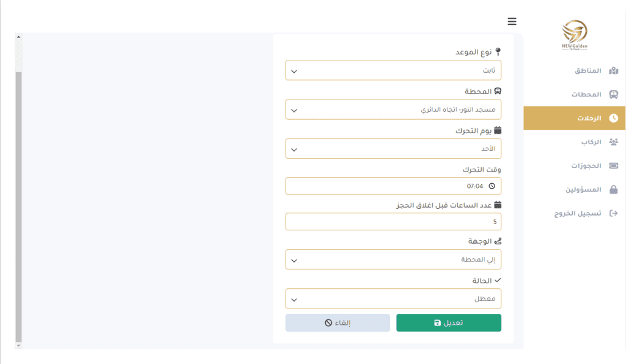The image size is (626, 364).
Task: Expand the نوع الموعد dropdown
Action: pos(393,70)
